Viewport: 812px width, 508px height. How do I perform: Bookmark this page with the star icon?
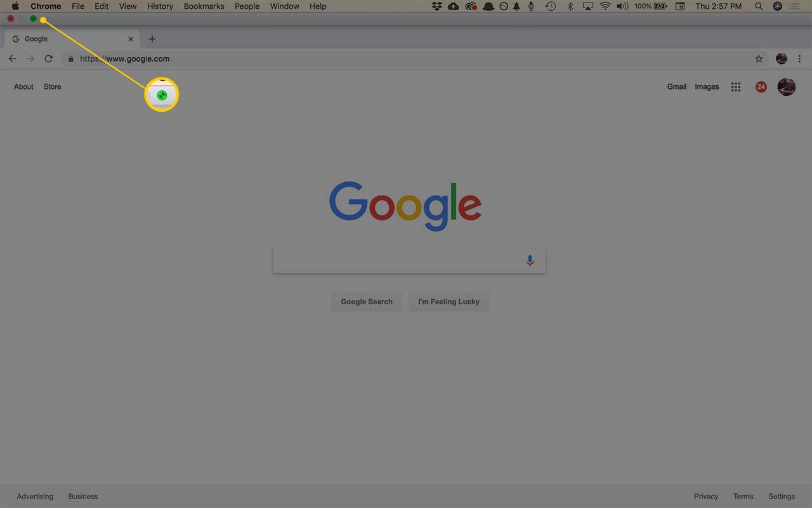pyautogui.click(x=759, y=58)
